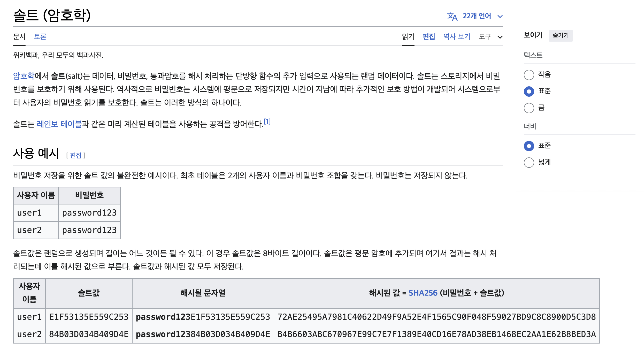Open 역사 보기 history tab

point(457,36)
